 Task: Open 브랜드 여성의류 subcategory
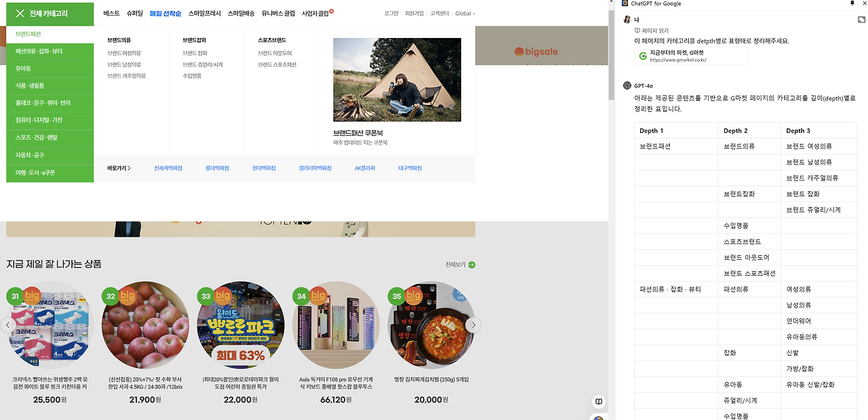(124, 53)
